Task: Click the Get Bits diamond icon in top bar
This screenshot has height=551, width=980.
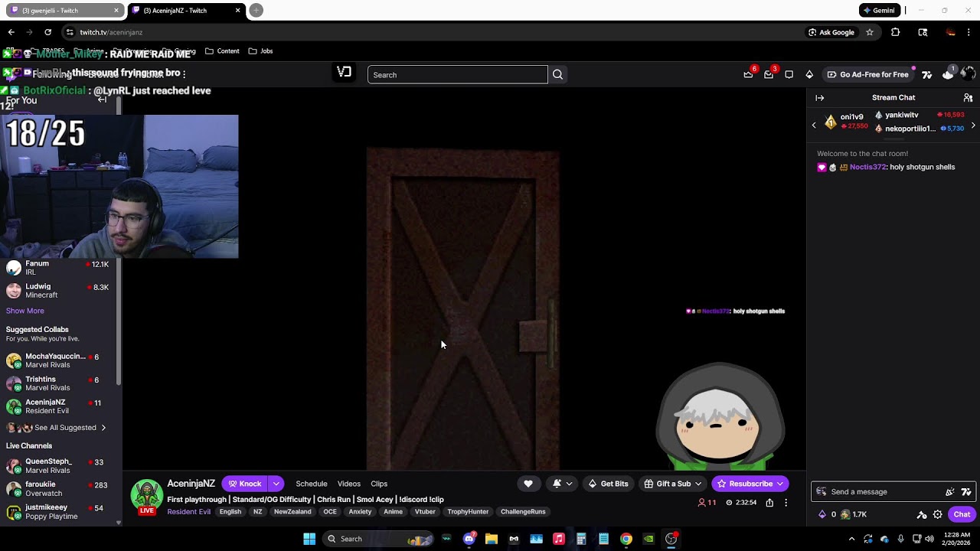Action: pyautogui.click(x=809, y=74)
